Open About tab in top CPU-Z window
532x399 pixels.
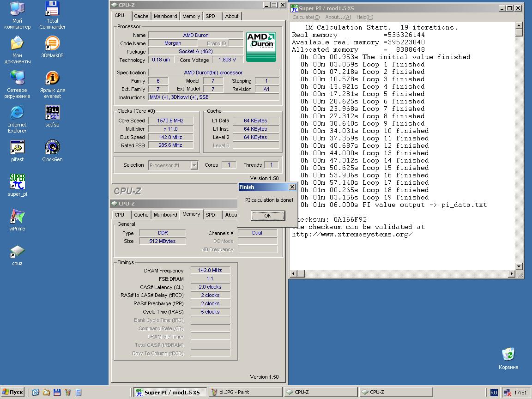[x=232, y=16]
